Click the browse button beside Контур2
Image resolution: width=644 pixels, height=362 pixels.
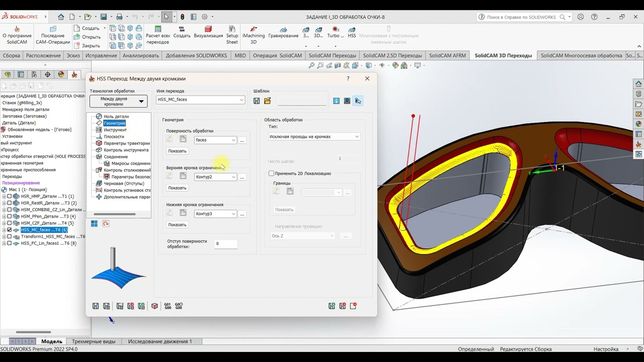tap(242, 177)
